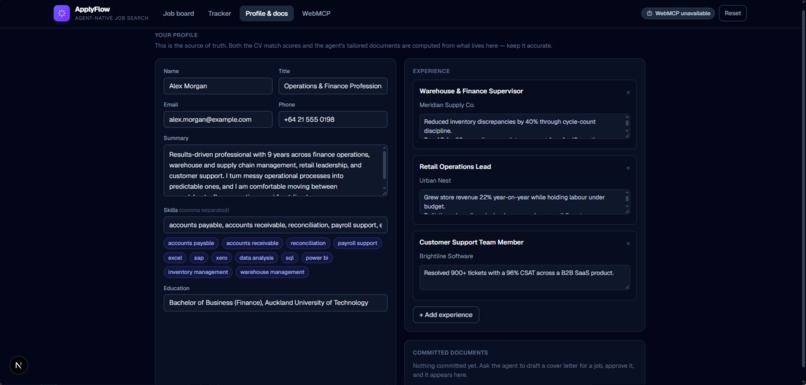This screenshot has height=385, width=806.
Task: Click the data analysis skill chip
Action: (x=257, y=258)
